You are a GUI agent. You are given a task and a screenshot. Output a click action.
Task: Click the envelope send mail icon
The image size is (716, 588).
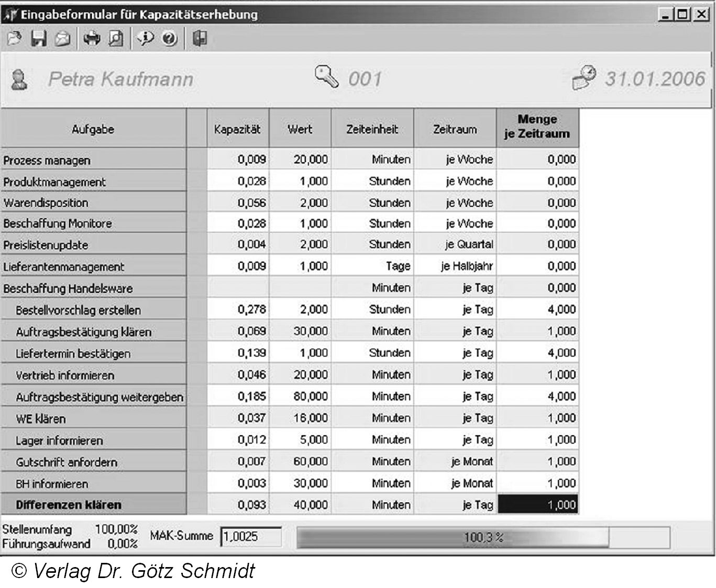pyautogui.click(x=63, y=39)
